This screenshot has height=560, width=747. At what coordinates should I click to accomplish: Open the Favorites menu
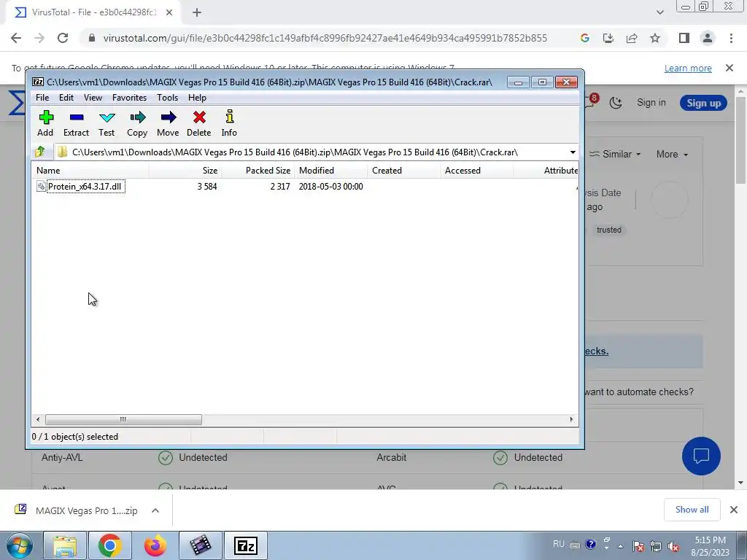click(130, 98)
